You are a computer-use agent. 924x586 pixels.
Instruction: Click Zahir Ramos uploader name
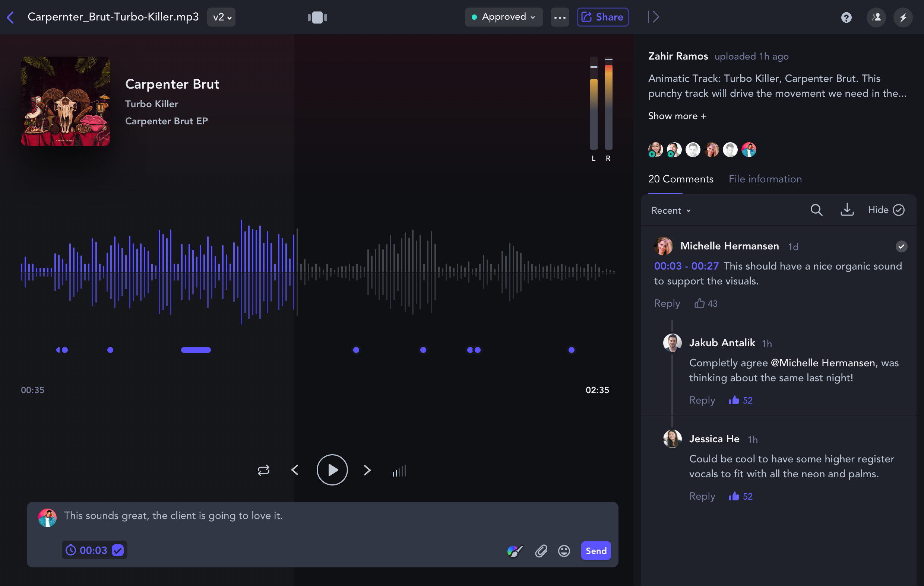click(x=678, y=56)
